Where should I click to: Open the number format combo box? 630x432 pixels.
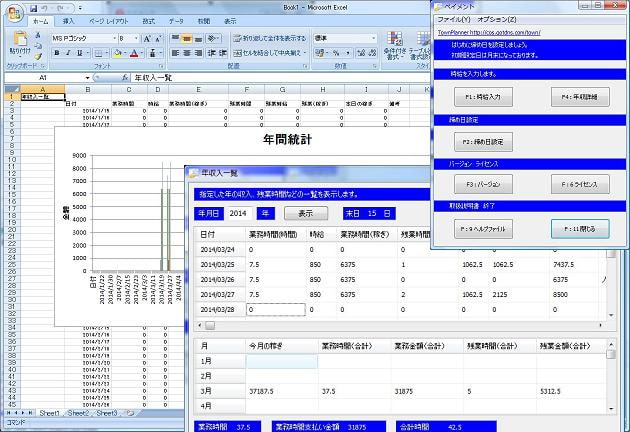[346, 38]
